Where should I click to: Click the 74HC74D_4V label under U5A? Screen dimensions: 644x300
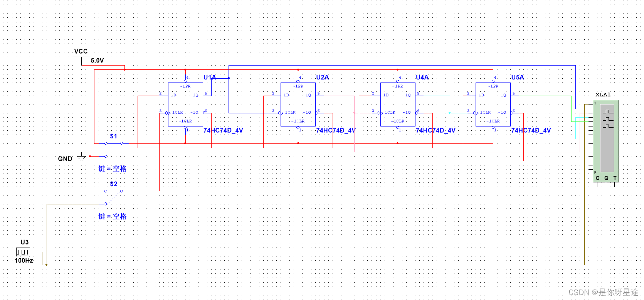(531, 130)
